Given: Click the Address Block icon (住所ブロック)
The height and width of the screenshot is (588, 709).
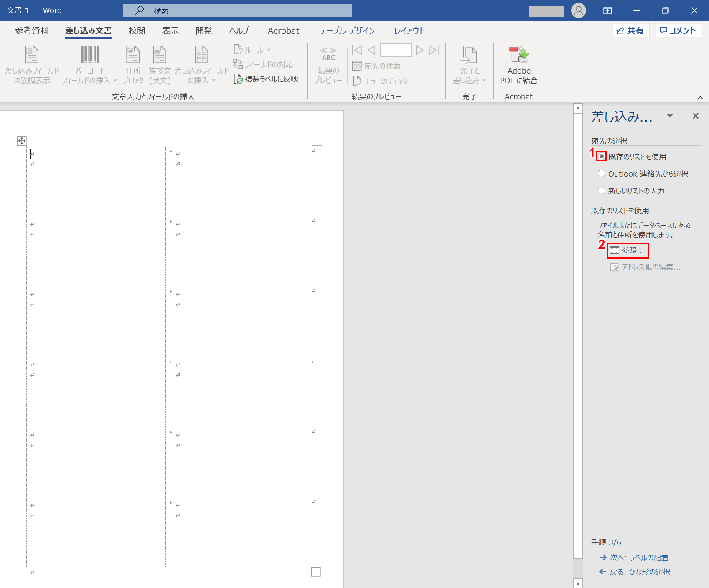Looking at the screenshot, I should click(x=133, y=55).
